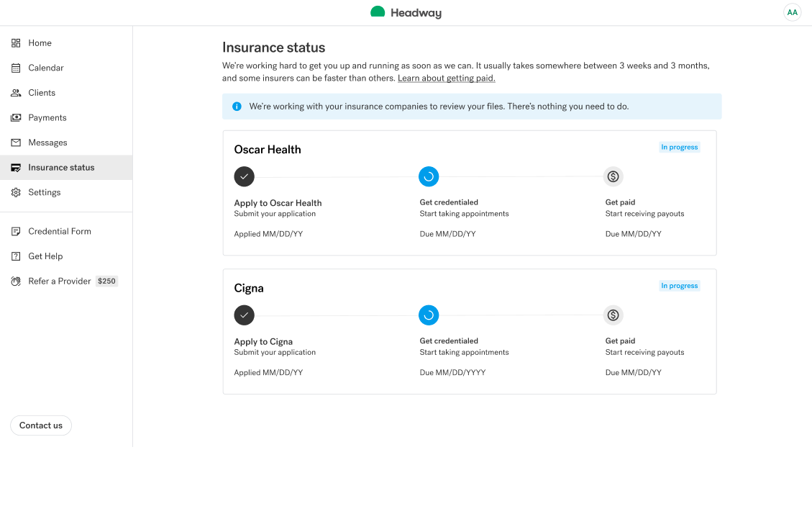The image size is (812, 532).
Task: Click the Headway wordmark in header
Action: pos(416,13)
